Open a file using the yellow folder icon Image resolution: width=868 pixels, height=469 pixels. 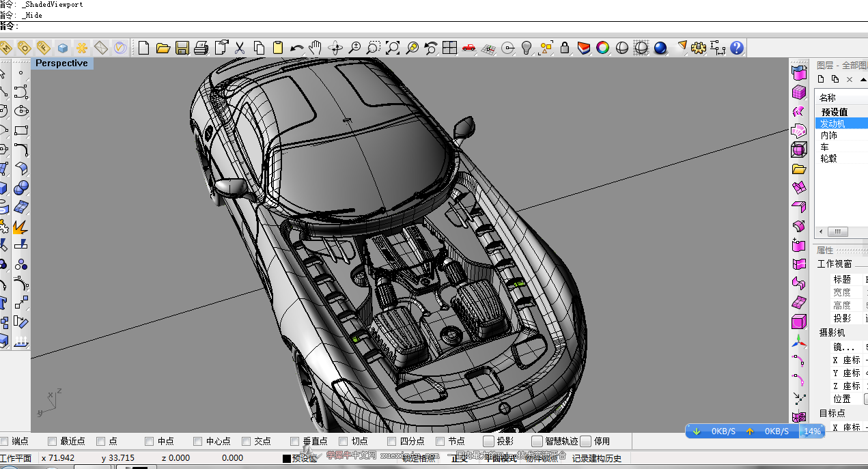pyautogui.click(x=163, y=48)
